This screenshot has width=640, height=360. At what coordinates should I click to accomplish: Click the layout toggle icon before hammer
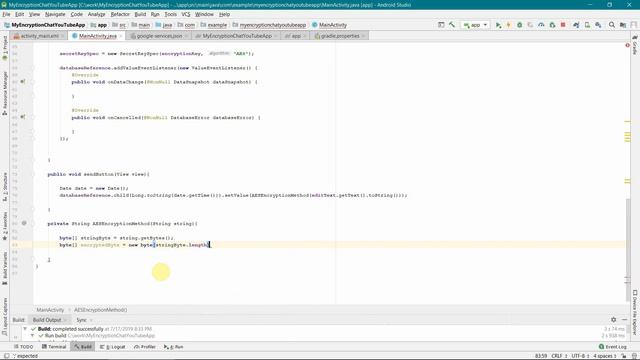(441, 25)
